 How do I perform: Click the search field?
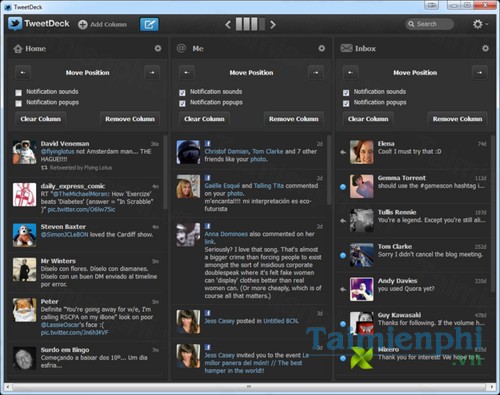tap(429, 24)
